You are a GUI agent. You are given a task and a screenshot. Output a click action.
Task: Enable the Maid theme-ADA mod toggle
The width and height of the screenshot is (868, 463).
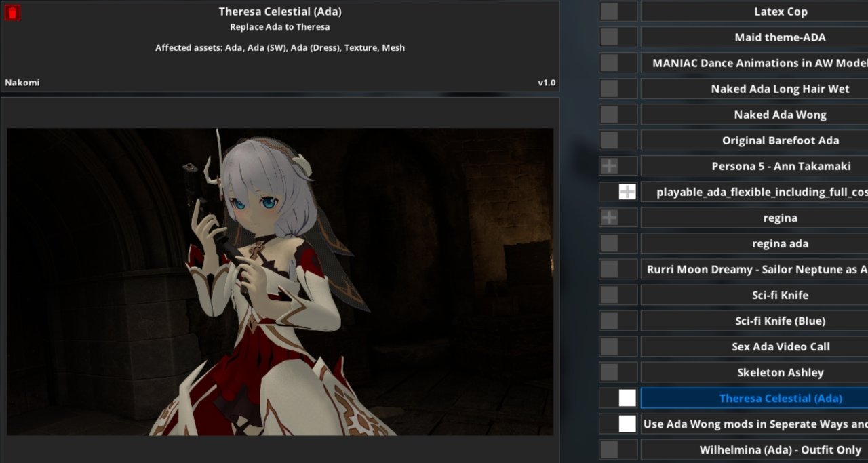pyautogui.click(x=618, y=37)
